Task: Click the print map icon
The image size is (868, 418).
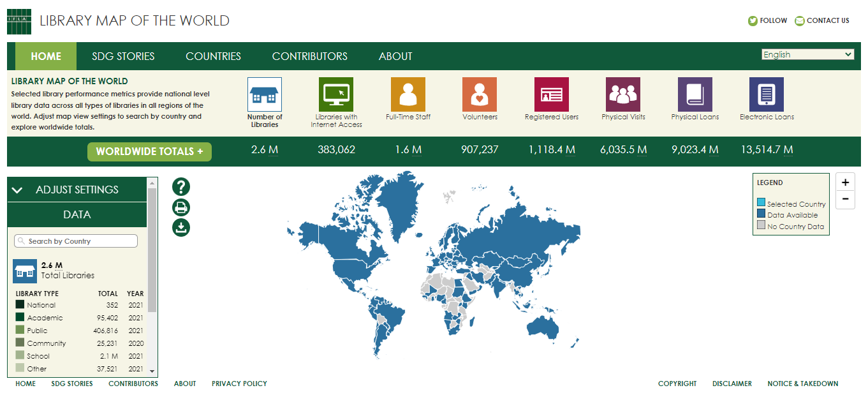Action: tap(181, 207)
